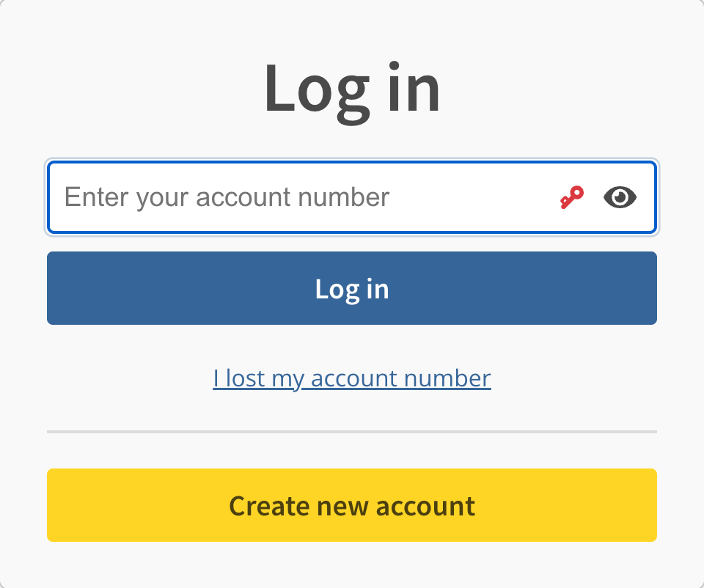Show the hidden account number
This screenshot has height=588, width=704.
pos(620,197)
